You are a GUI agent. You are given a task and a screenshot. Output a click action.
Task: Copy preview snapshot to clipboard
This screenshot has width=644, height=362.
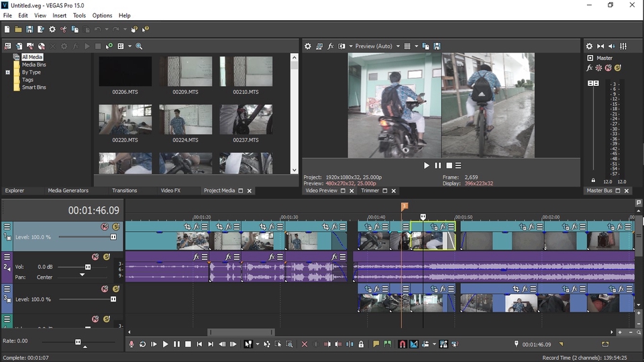(x=426, y=46)
